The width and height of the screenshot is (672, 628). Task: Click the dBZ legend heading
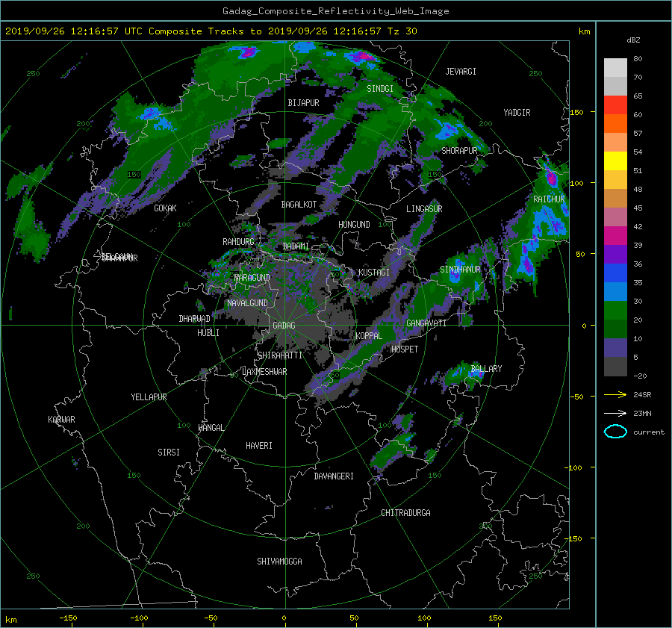click(x=633, y=40)
